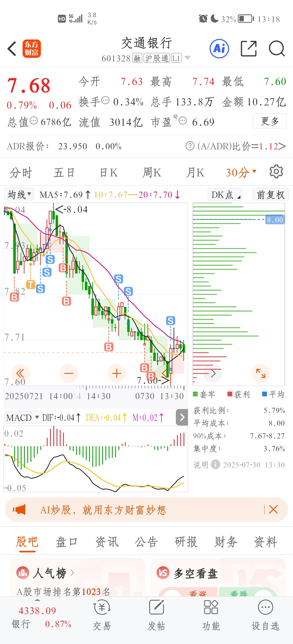Open the 均线 indicator dropdown
293x644 pixels.
tap(19, 194)
